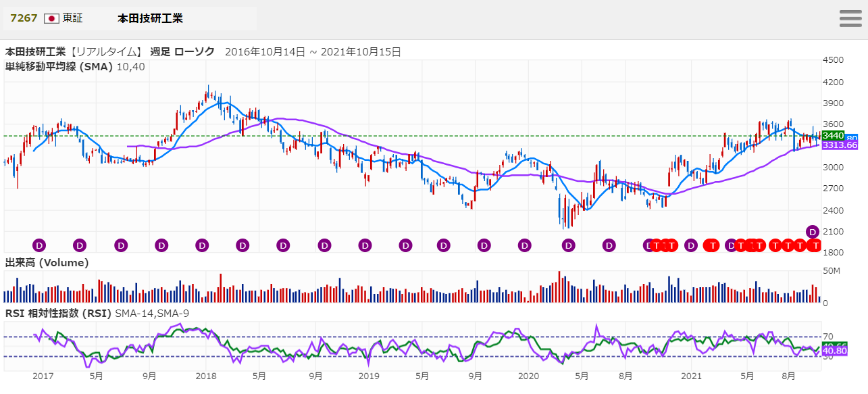Click the 出来高 (Volume) panel label
The height and width of the screenshot is (394, 868).
(x=47, y=262)
